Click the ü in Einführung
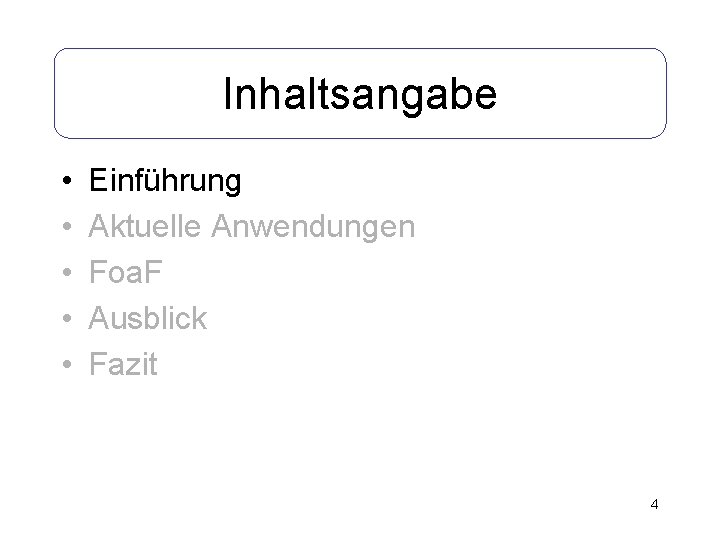The width and height of the screenshot is (720, 540). (168, 180)
